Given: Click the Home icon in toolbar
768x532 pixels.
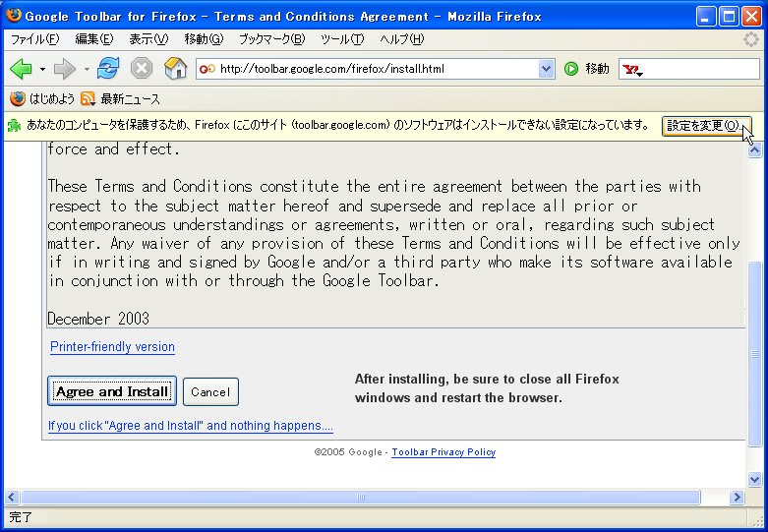Looking at the screenshot, I should point(175,69).
